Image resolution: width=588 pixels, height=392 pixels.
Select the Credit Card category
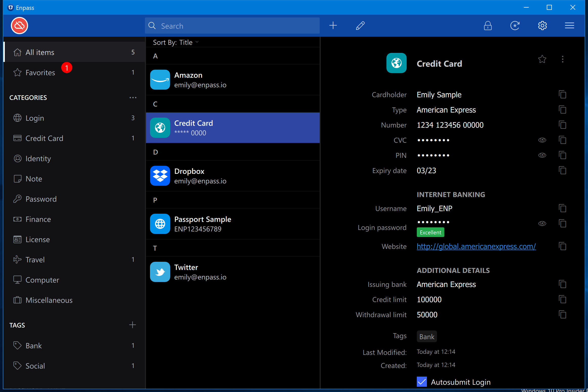[x=75, y=138]
